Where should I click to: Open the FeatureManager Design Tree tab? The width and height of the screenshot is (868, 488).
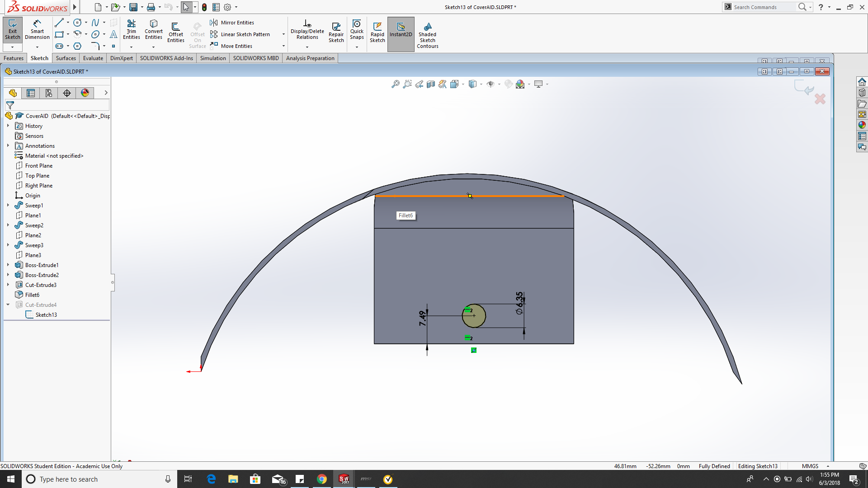[13, 93]
